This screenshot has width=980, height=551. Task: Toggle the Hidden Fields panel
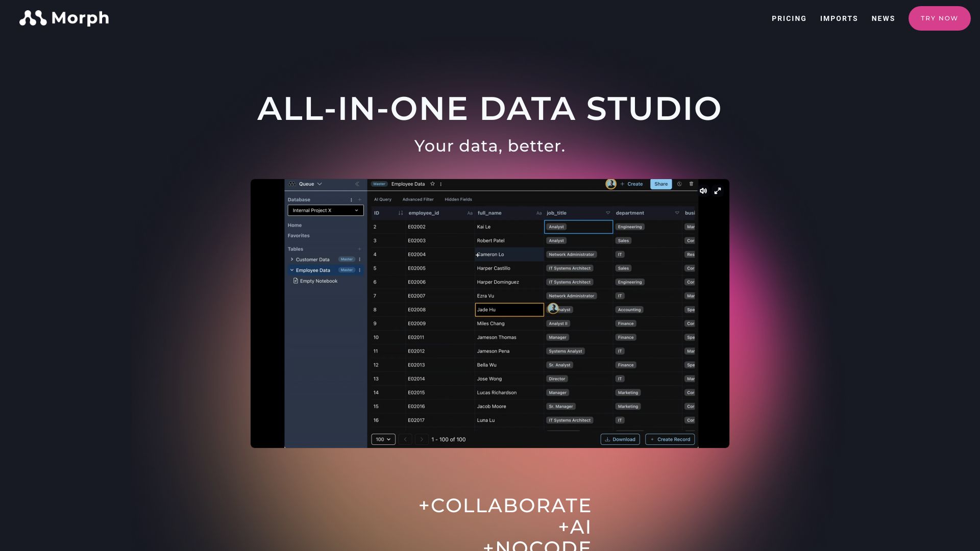tap(458, 199)
